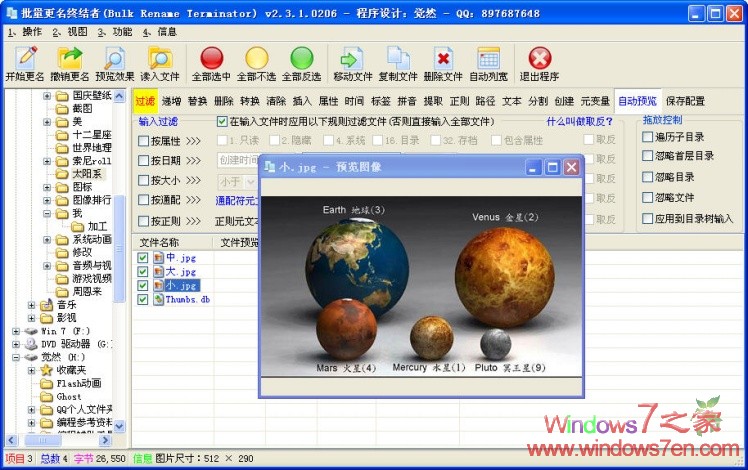Viewport: 748px width, 470px height.
Task: Click green 全部反选 invert selection icon
Action: [301, 58]
